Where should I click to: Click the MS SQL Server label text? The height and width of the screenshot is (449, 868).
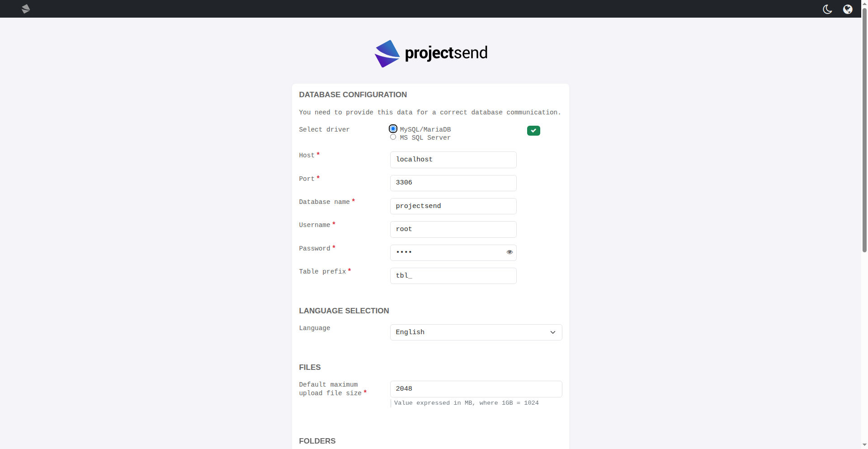pyautogui.click(x=425, y=138)
